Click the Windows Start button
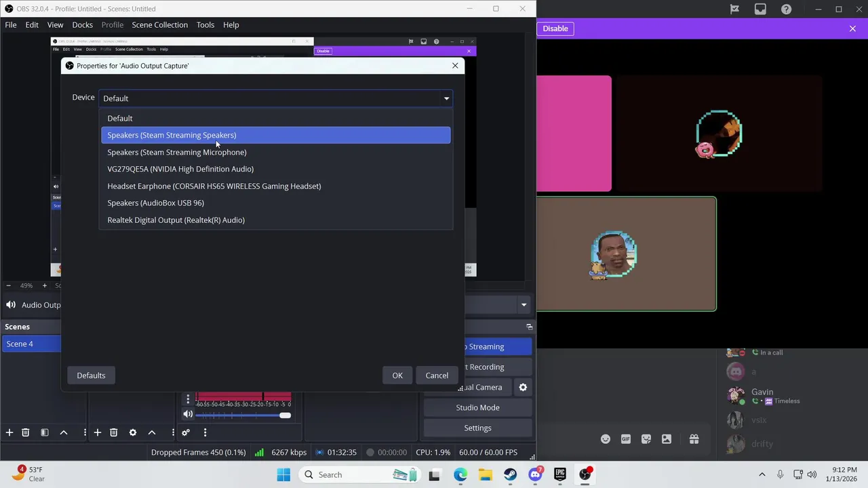Screen dimensions: 868x488 283,474
